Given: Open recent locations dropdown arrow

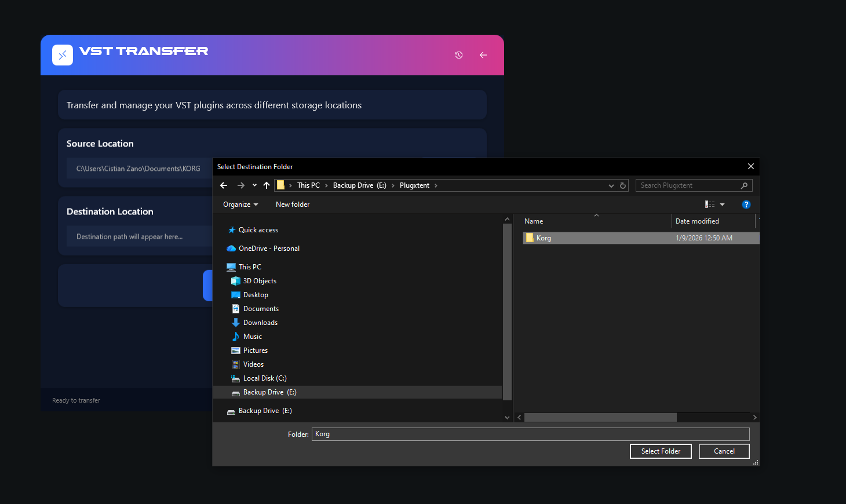Looking at the screenshot, I should pos(254,185).
